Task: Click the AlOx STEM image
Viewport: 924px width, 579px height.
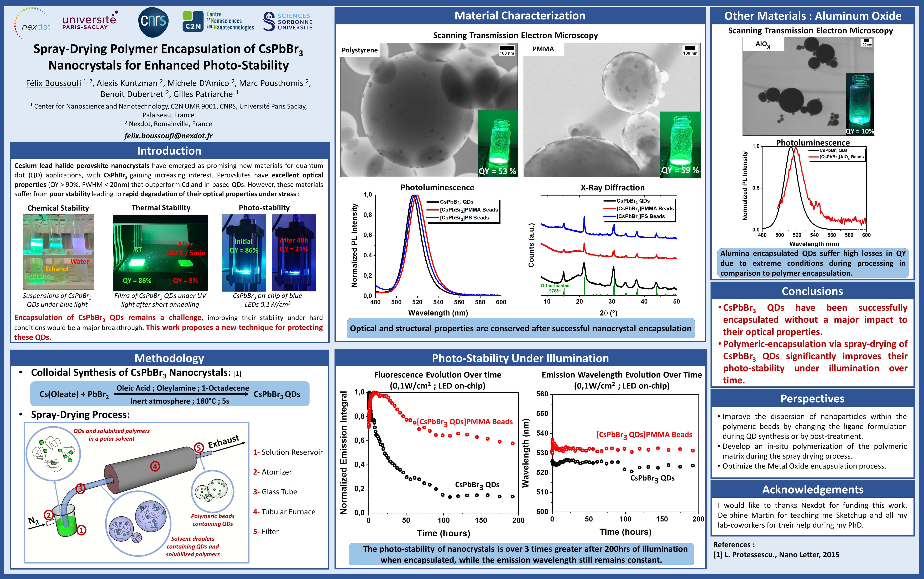Action: coord(808,86)
